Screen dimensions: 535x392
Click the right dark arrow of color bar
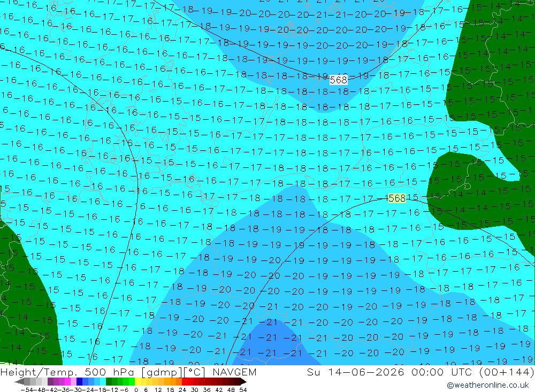pyautogui.click(x=243, y=382)
